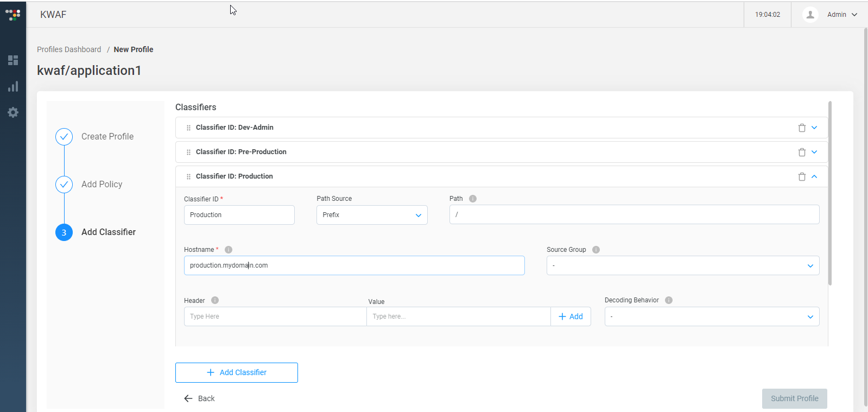Expand the Pre-Production classifier row

coord(814,152)
